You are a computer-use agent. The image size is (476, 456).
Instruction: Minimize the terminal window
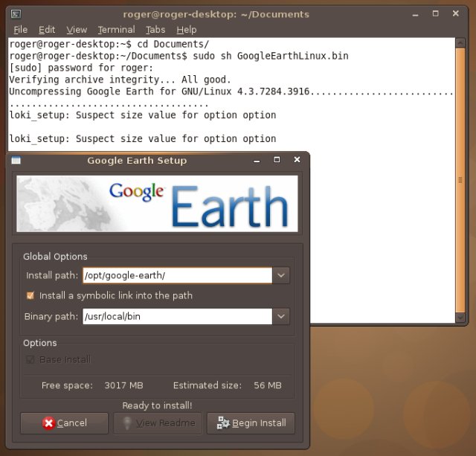pos(416,15)
